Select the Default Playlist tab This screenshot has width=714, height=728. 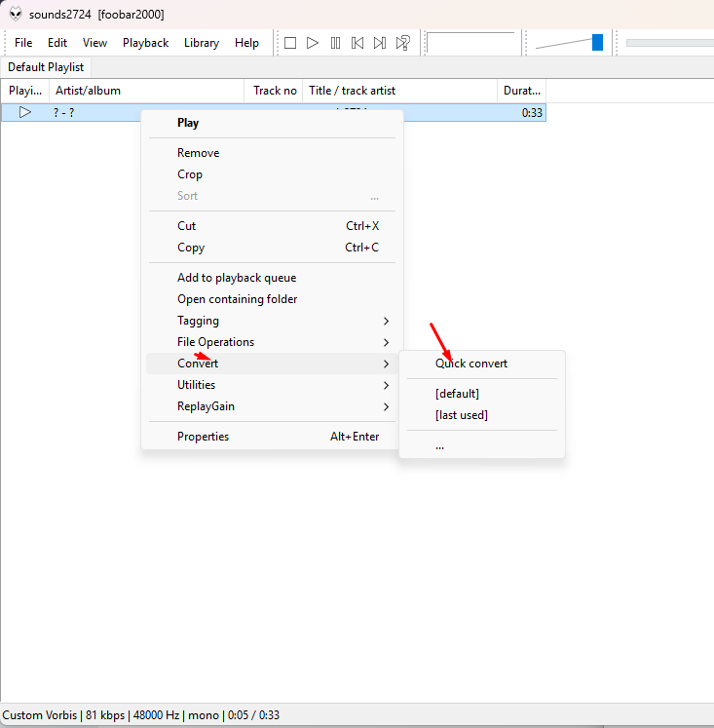(46, 67)
